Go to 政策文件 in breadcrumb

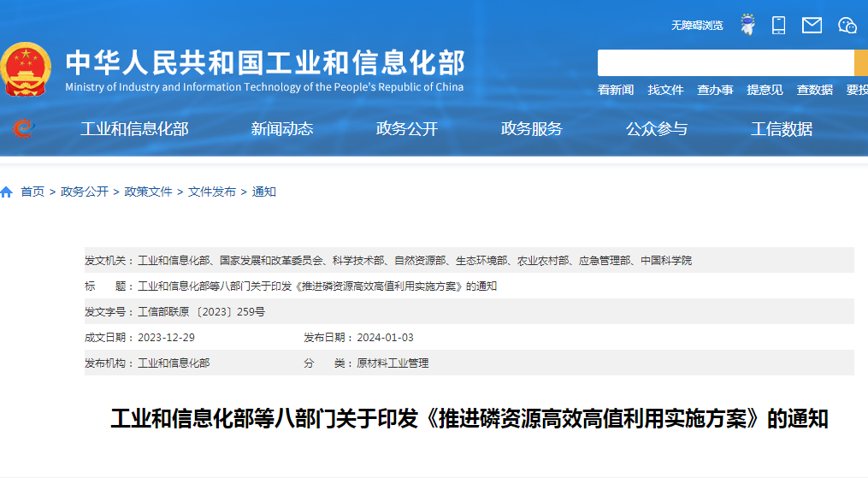coord(148,192)
